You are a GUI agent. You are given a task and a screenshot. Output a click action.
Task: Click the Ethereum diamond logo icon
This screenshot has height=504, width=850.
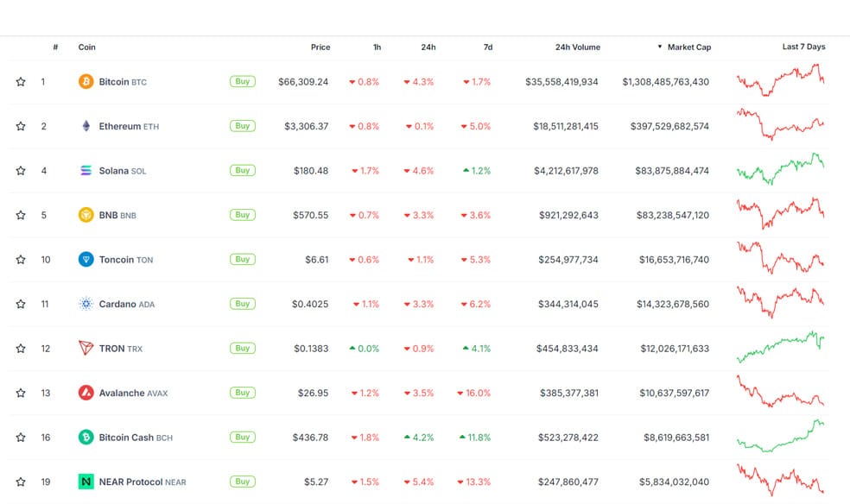click(86, 126)
